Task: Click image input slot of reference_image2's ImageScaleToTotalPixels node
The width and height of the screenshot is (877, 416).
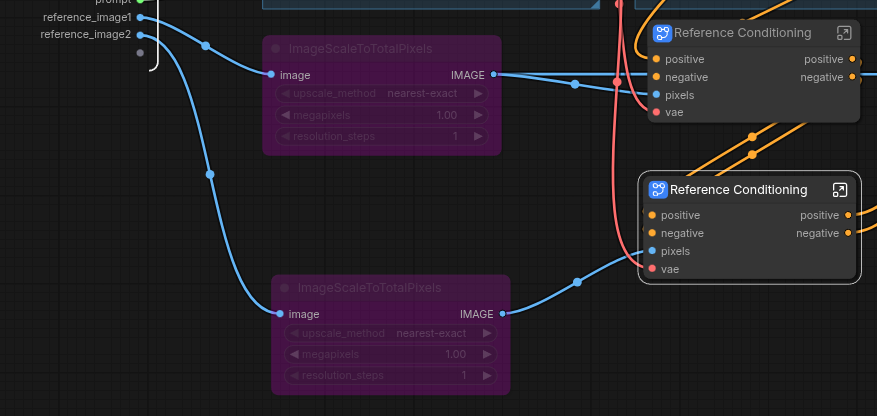Action: [x=280, y=314]
